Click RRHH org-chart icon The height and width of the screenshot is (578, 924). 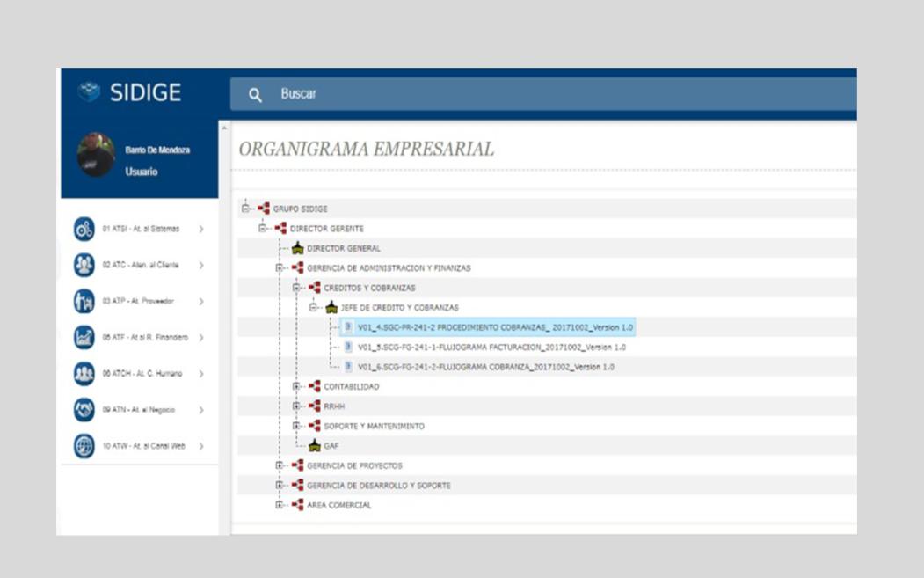click(x=315, y=406)
